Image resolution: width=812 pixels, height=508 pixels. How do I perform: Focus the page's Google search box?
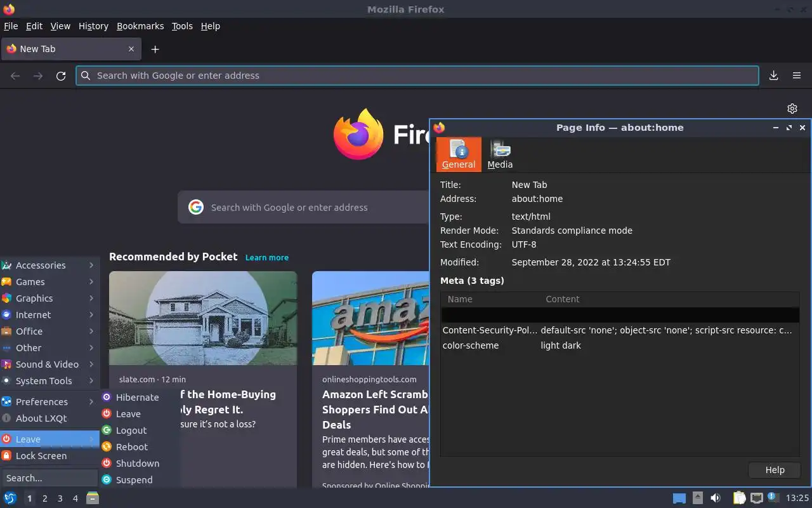coord(304,208)
